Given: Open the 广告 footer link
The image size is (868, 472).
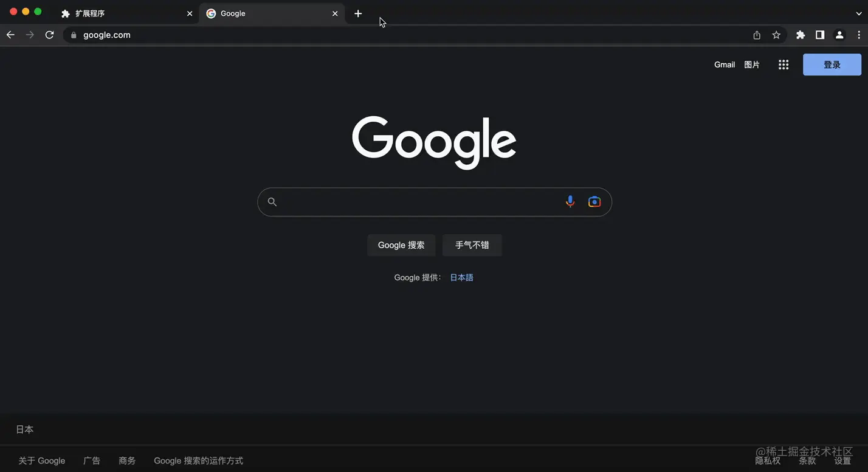Looking at the screenshot, I should pos(92,460).
